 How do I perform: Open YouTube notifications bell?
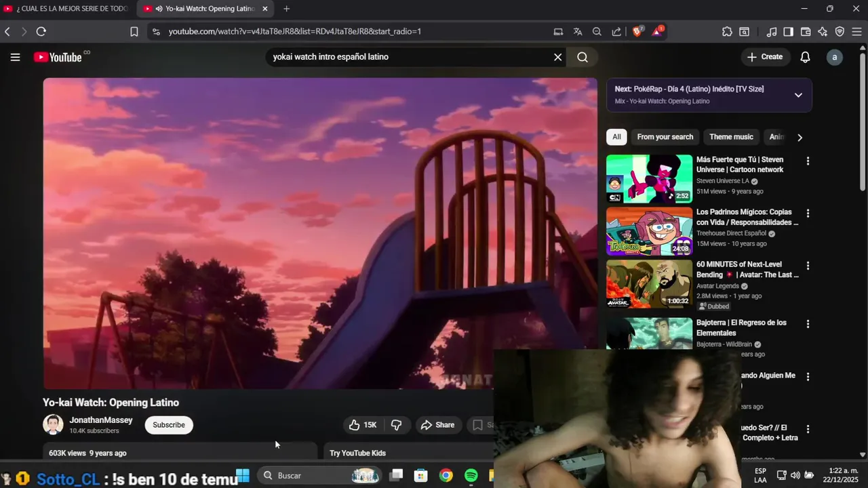(805, 57)
